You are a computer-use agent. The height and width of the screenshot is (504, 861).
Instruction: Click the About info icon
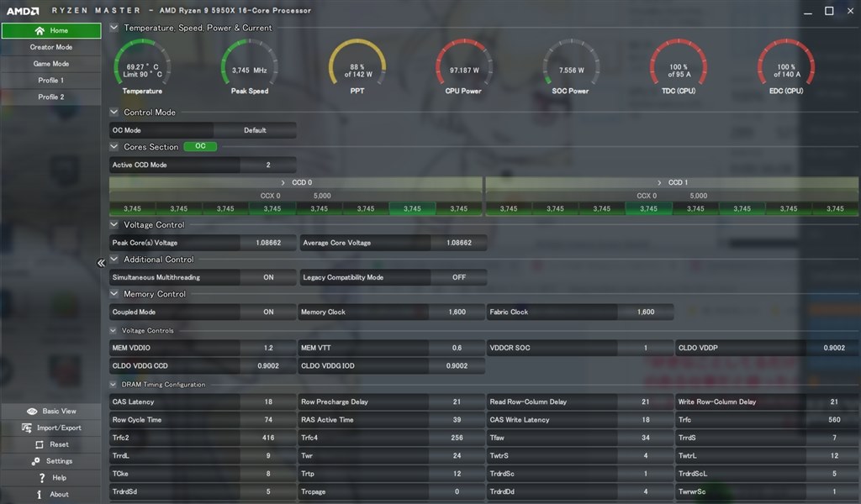tap(39, 494)
